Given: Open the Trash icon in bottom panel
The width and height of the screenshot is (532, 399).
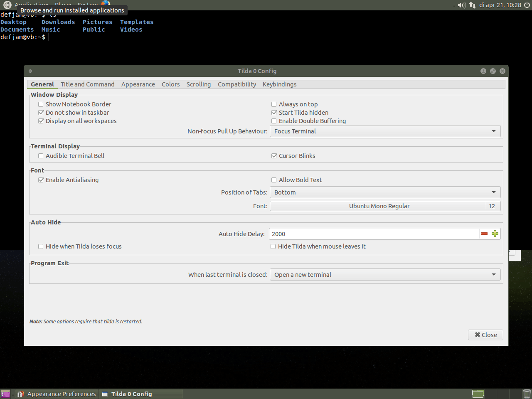Looking at the screenshot, I should pos(527,394).
